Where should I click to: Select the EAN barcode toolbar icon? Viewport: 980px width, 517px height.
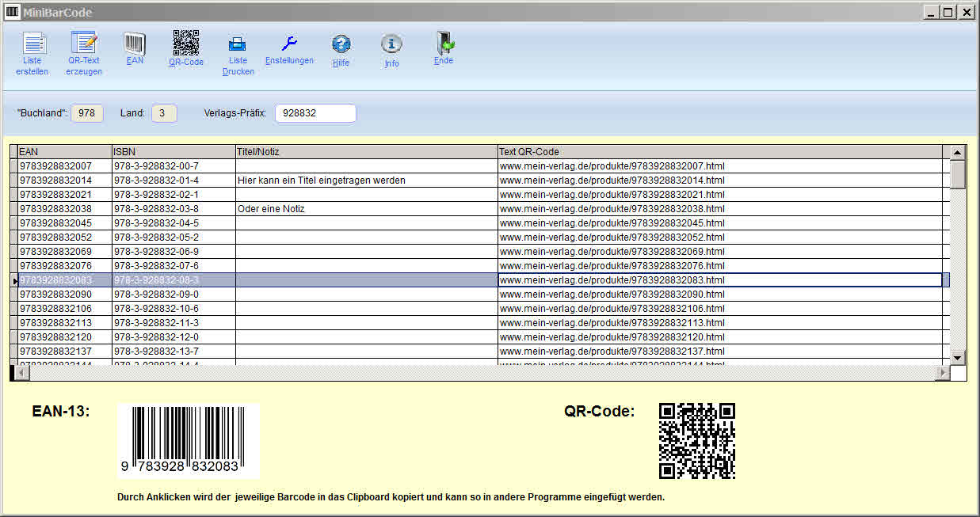(x=135, y=44)
